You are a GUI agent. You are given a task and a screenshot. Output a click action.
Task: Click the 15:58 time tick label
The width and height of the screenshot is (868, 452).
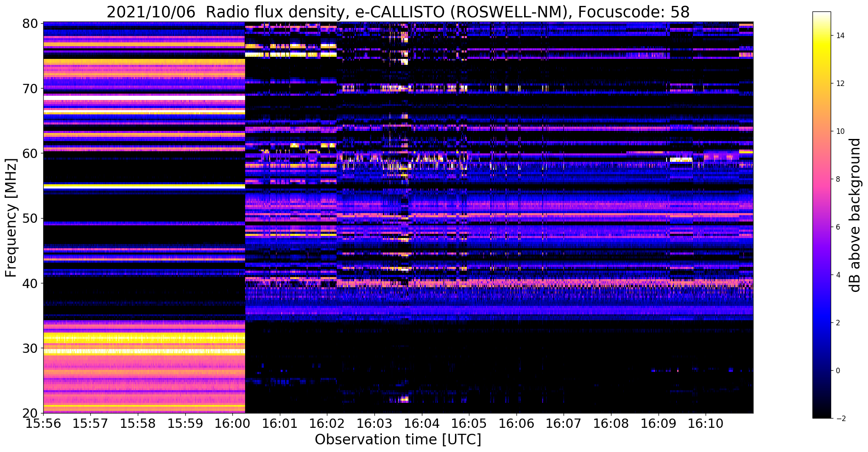(138, 424)
